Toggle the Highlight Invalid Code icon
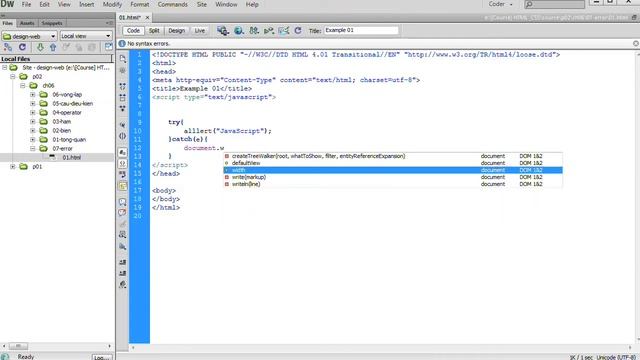 (x=122, y=163)
